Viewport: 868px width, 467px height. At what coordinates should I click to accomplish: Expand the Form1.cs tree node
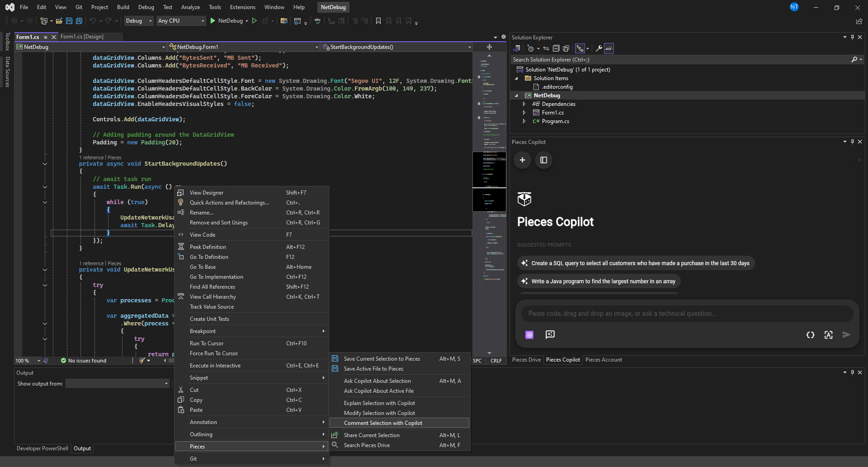tap(524, 113)
